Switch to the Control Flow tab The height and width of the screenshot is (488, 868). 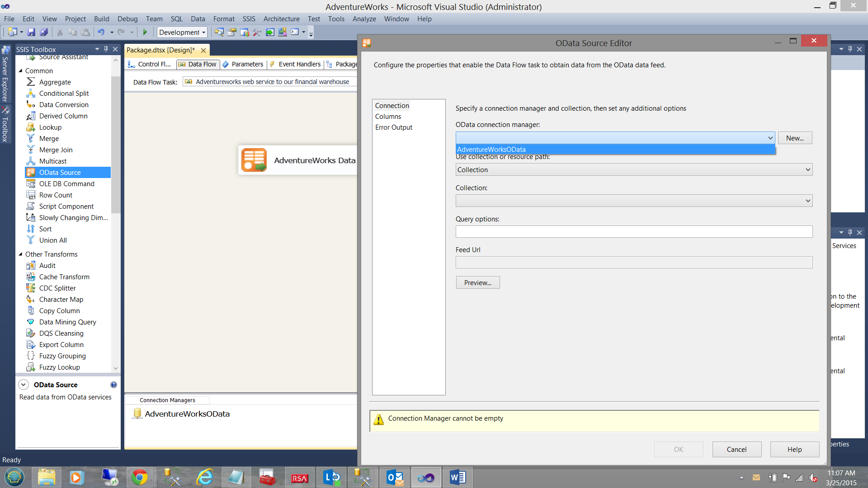[150, 64]
